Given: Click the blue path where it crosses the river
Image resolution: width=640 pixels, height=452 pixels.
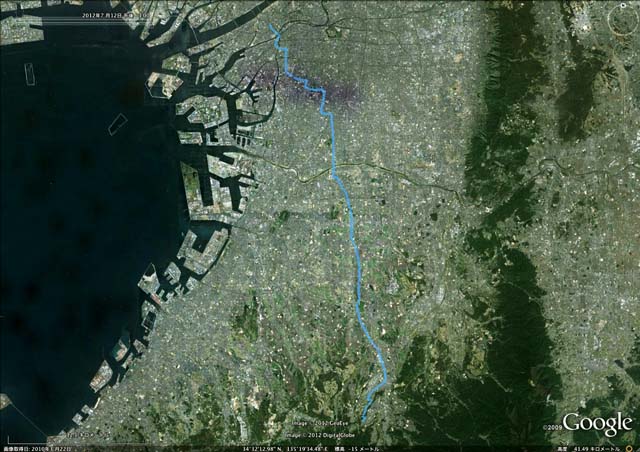Looking at the screenshot, I should (x=334, y=170).
